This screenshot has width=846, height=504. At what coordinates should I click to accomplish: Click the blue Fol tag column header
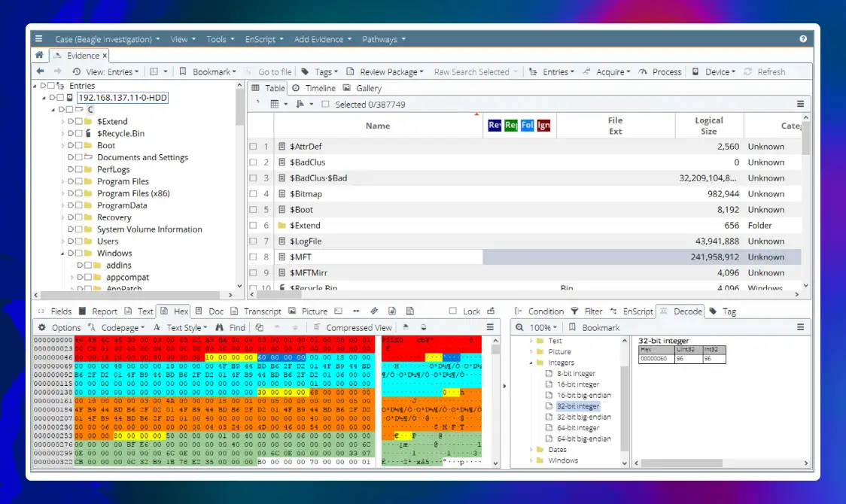coord(527,125)
